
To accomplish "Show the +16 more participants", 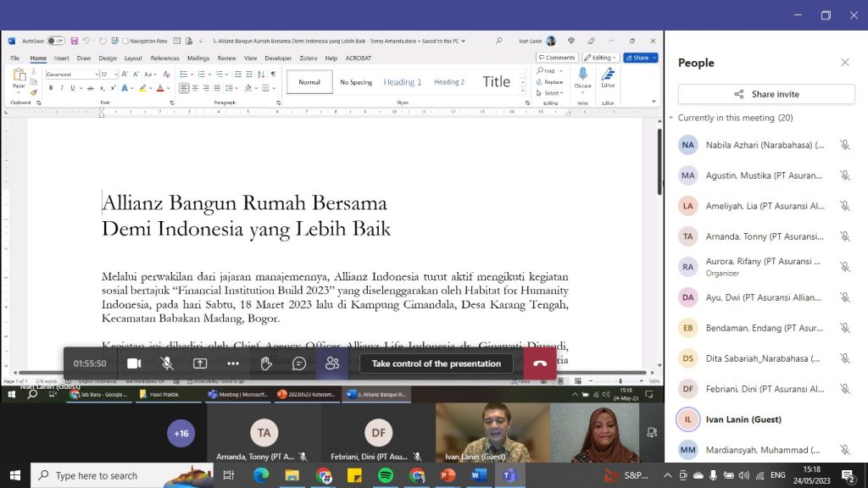I will [x=181, y=433].
